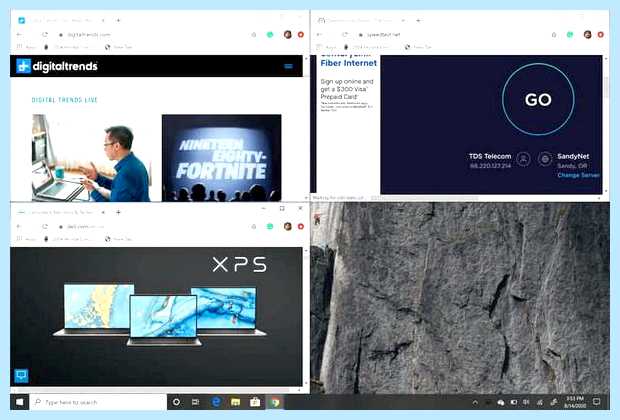
Task: Open Task View from the taskbar
Action: [x=196, y=402]
